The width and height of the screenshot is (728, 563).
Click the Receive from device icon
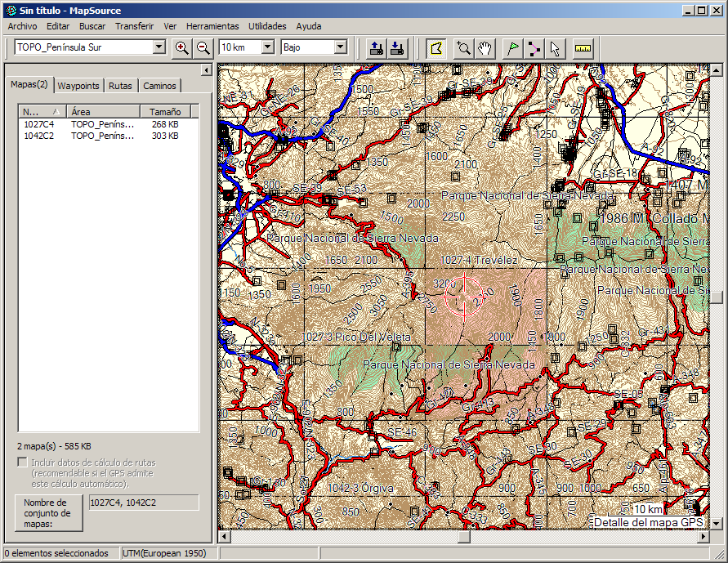397,48
